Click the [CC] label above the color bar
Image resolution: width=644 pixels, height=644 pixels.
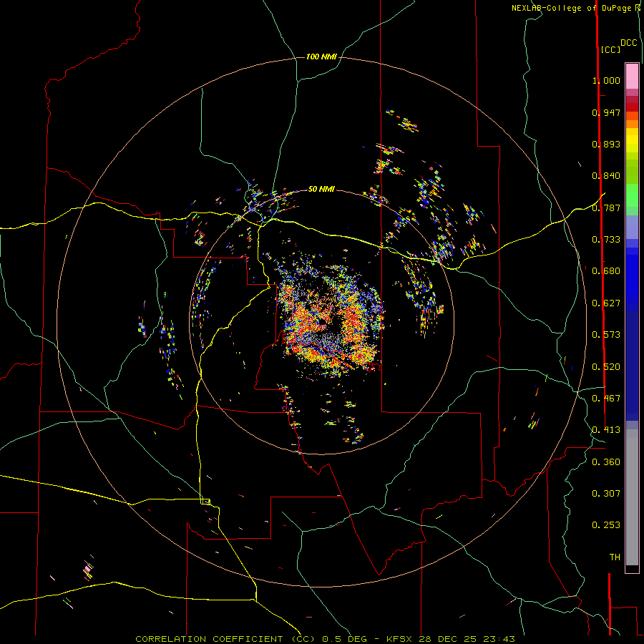(610, 49)
